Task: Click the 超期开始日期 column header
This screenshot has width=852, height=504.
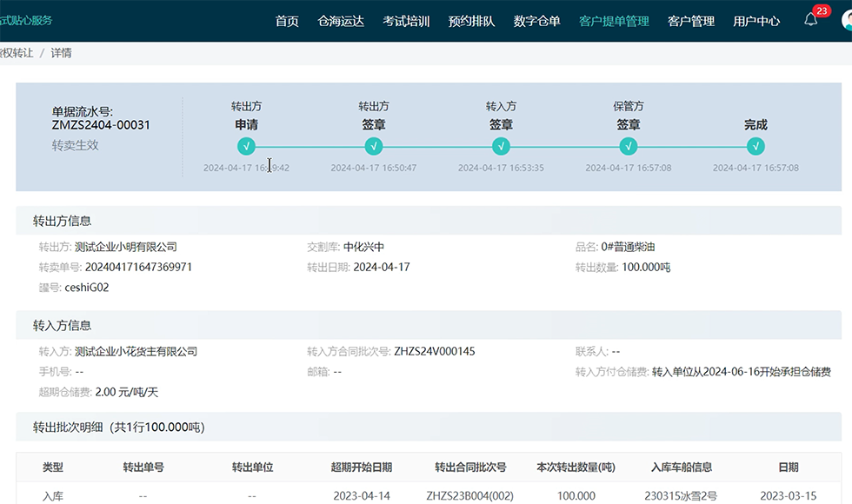Action: click(x=362, y=468)
